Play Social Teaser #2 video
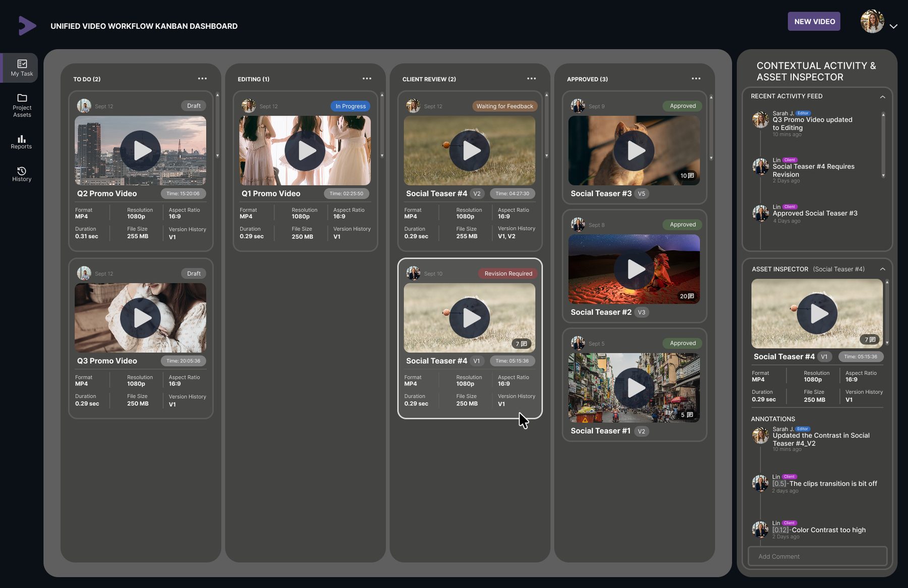Screen dimensions: 908x588 pos(634,269)
